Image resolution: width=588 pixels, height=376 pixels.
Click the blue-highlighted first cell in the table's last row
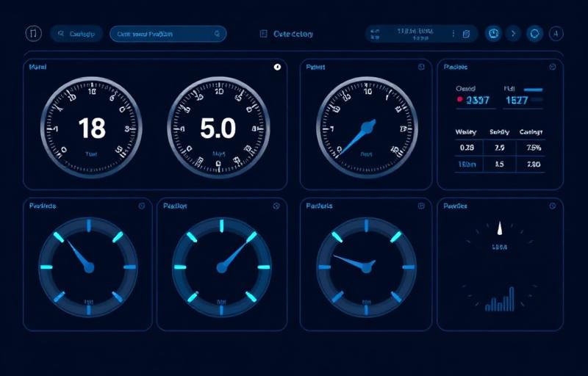[467, 164]
